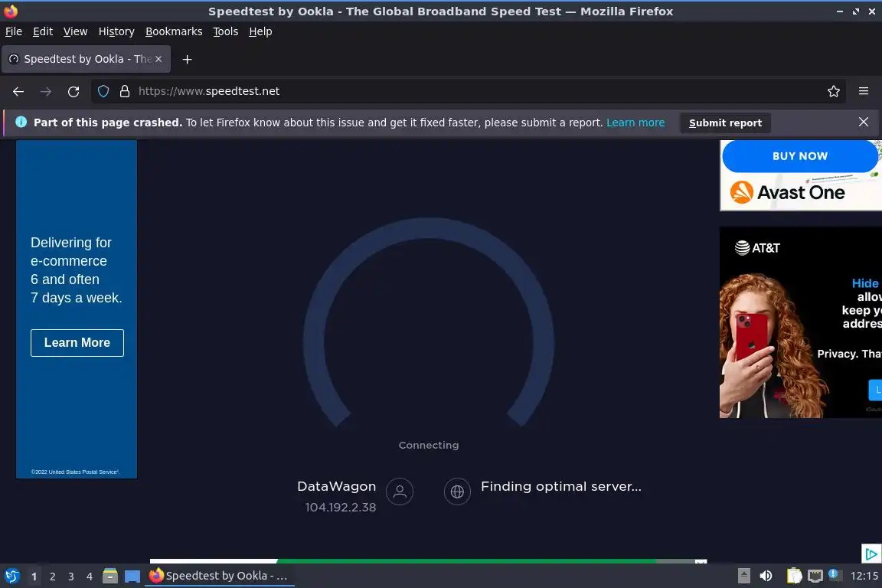
Task: Go back using the back arrow
Action: [x=18, y=91]
